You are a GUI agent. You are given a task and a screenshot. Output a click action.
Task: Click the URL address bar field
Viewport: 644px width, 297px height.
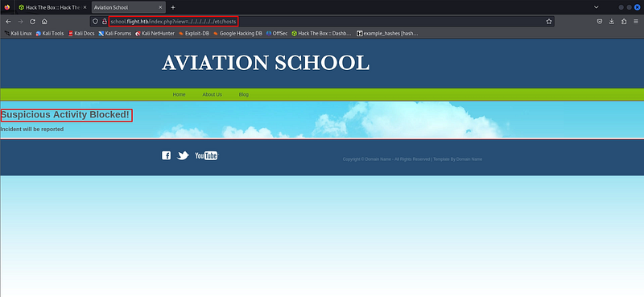[323, 22]
